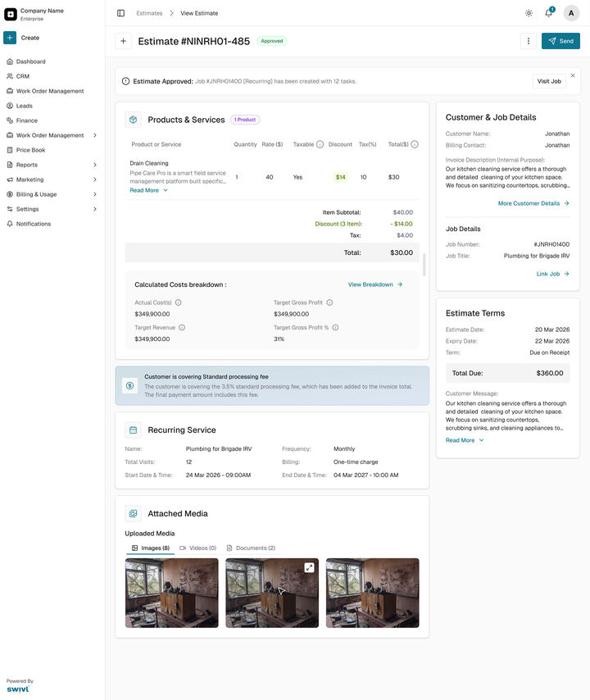Expand Read More under Drain Cleaning
The width and height of the screenshot is (590, 700).
pos(148,190)
